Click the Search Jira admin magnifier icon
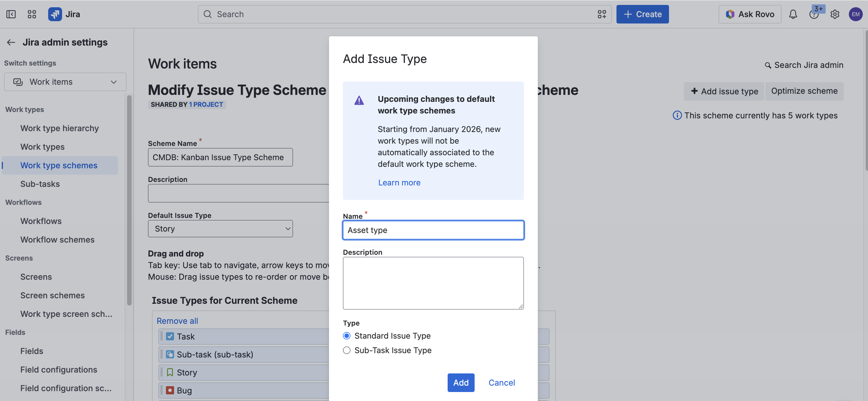 pos(768,65)
